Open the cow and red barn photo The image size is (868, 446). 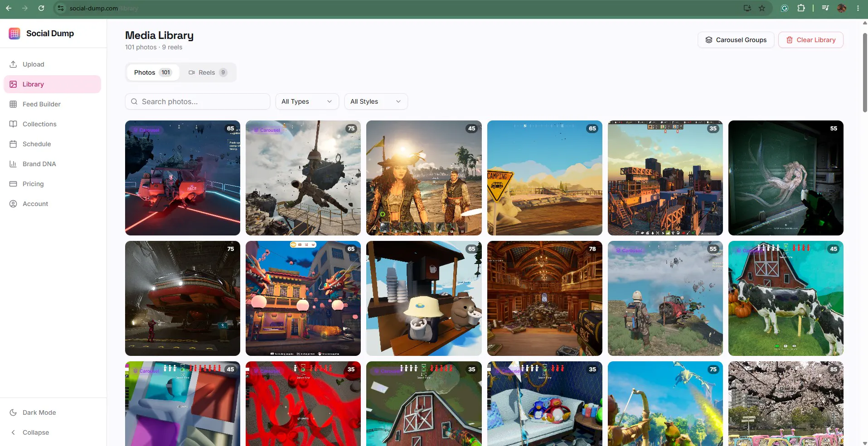pos(786,298)
